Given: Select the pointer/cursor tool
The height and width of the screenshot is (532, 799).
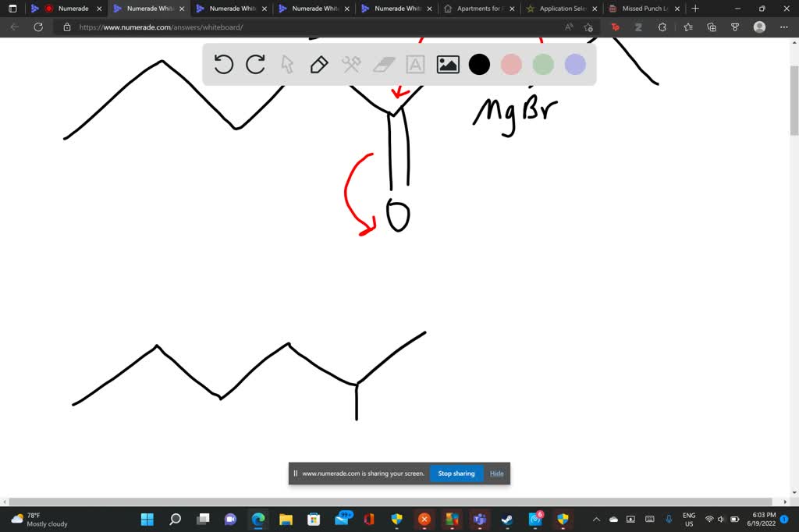Looking at the screenshot, I should tap(287, 65).
